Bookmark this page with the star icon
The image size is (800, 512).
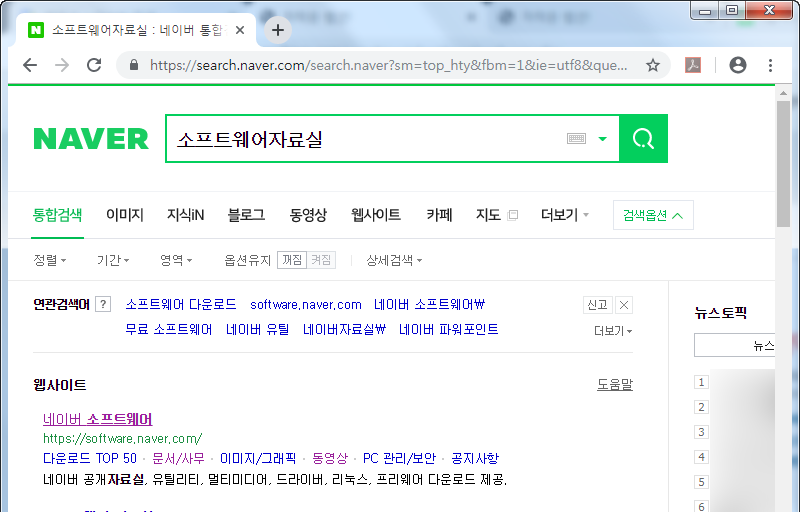[653, 65]
